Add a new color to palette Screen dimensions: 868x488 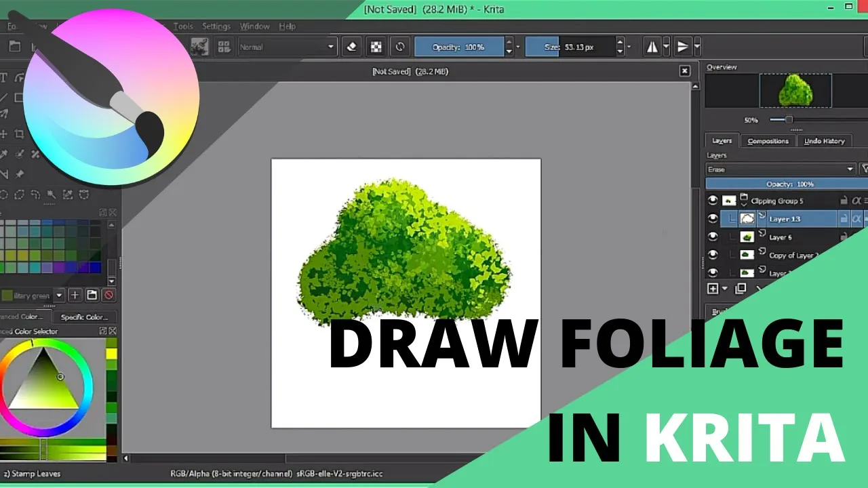[x=75, y=295]
